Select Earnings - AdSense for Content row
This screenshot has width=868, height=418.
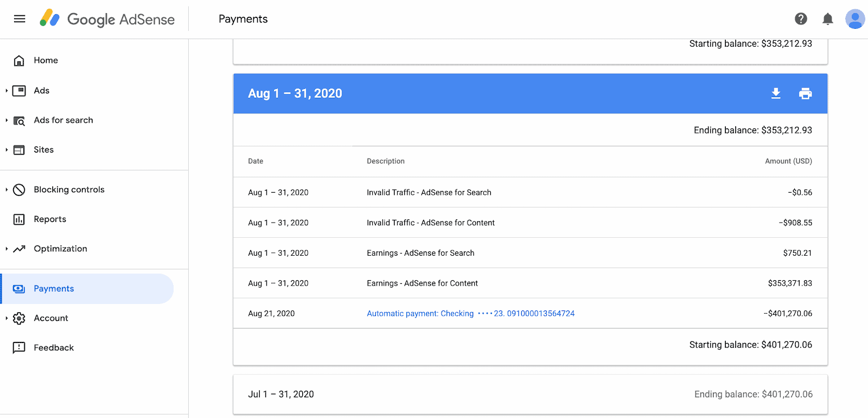pos(531,283)
